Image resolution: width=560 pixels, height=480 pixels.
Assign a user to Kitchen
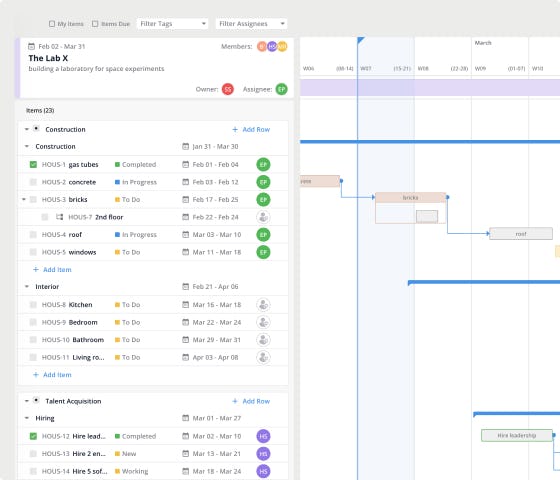(x=263, y=305)
